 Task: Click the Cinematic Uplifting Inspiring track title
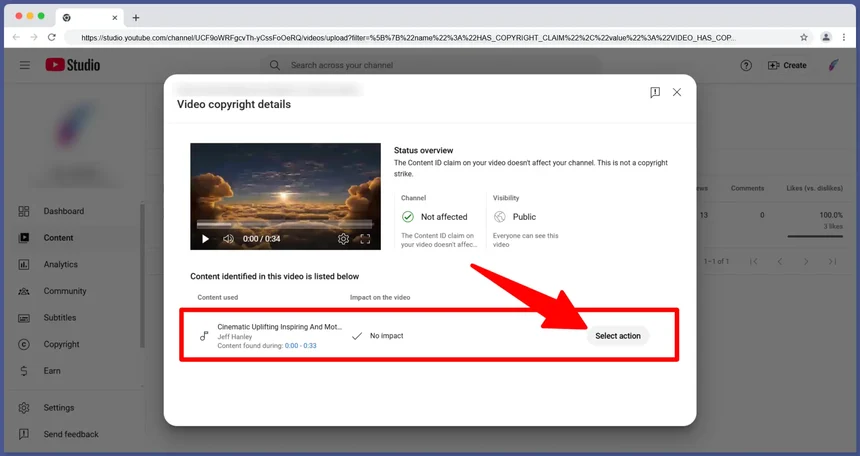[280, 326]
